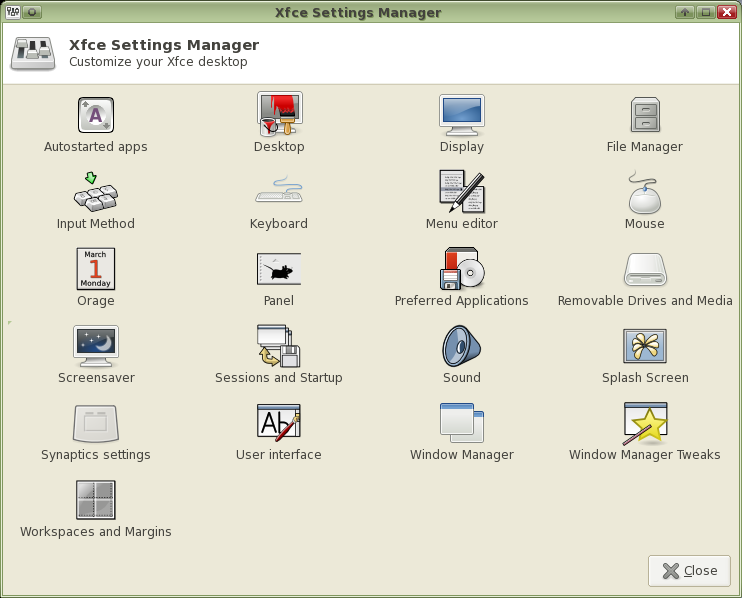Click the "Removable Drives and Media" label
742x598 pixels.
645,301
